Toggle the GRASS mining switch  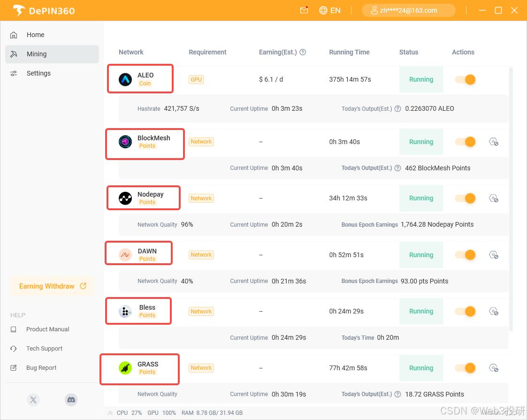[x=465, y=368]
